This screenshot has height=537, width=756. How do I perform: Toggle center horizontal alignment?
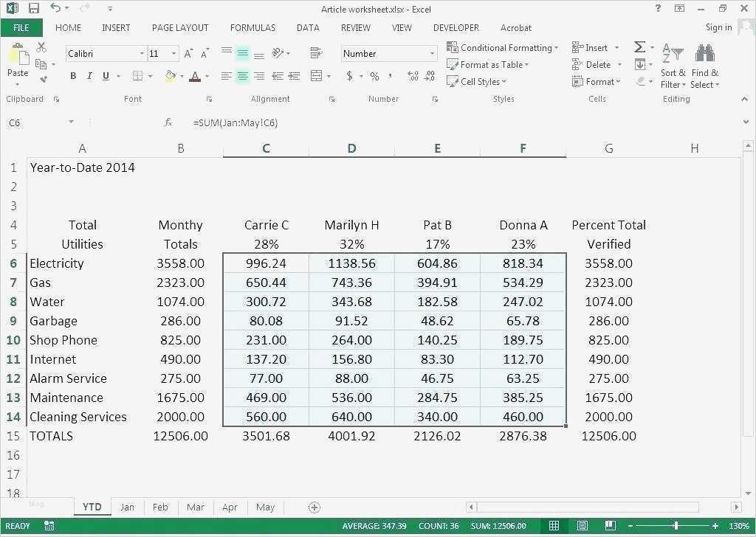tap(242, 76)
